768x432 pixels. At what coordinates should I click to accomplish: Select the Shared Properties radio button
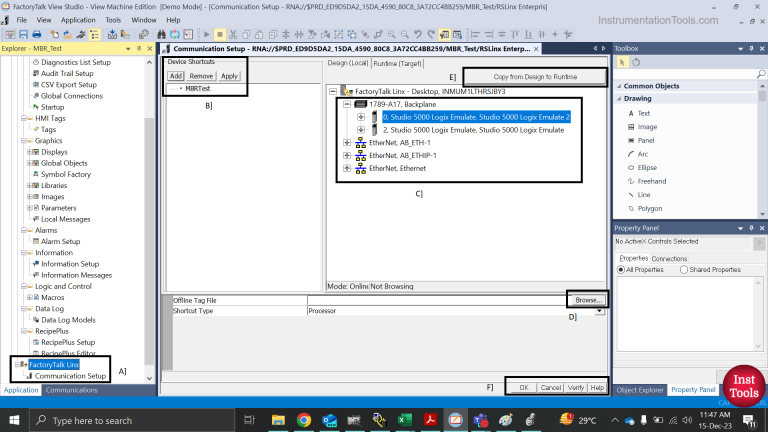(x=684, y=270)
